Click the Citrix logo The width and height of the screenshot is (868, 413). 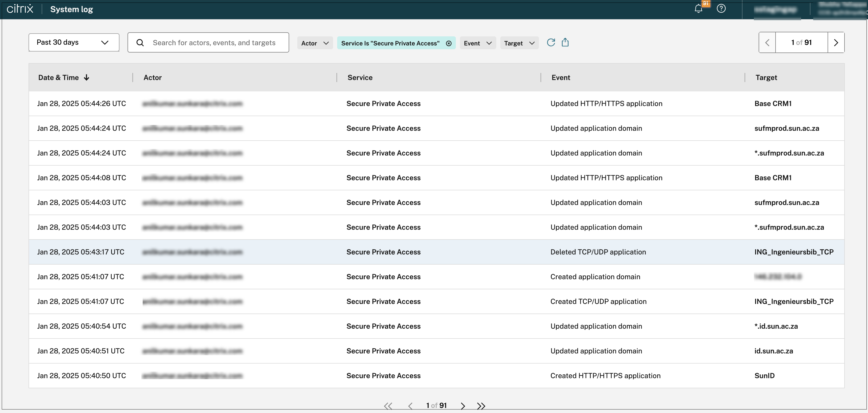20,9
